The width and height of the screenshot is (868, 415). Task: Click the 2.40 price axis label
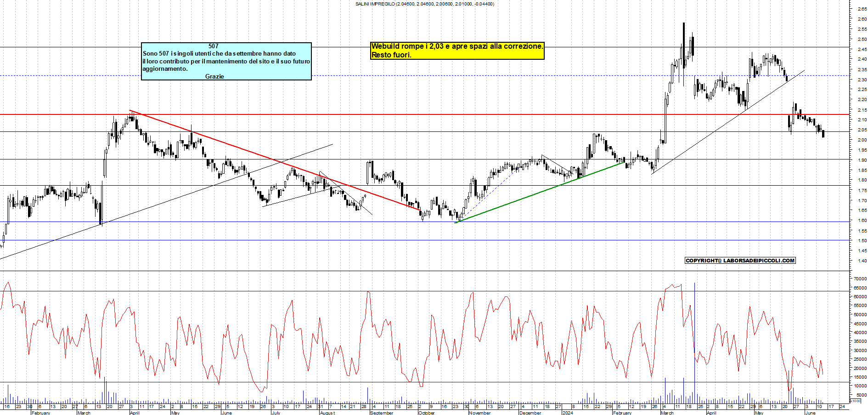tap(862, 59)
